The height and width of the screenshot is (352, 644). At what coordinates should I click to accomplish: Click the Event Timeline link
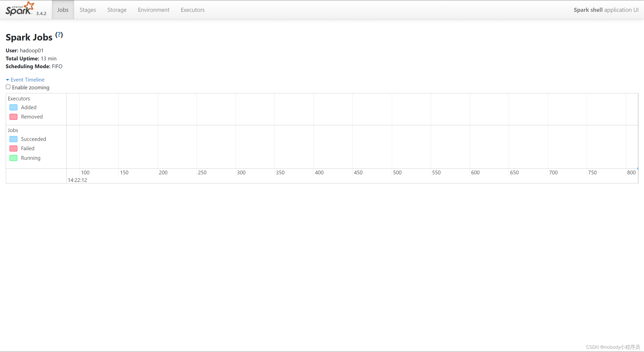click(27, 80)
